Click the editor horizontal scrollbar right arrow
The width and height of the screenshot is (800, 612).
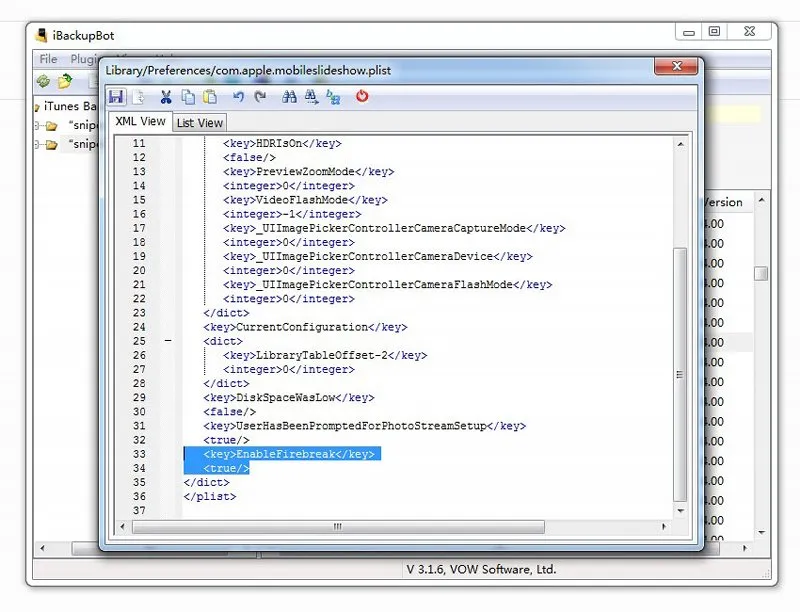663,526
